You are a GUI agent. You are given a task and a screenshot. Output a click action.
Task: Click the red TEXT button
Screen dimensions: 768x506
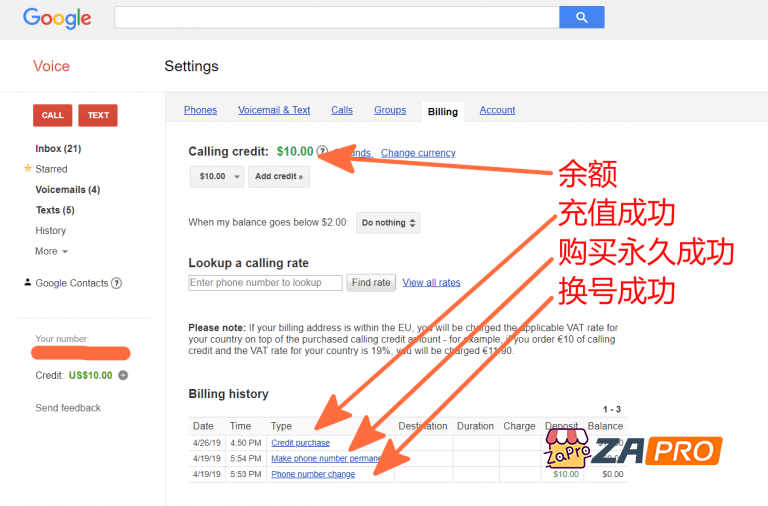click(98, 115)
